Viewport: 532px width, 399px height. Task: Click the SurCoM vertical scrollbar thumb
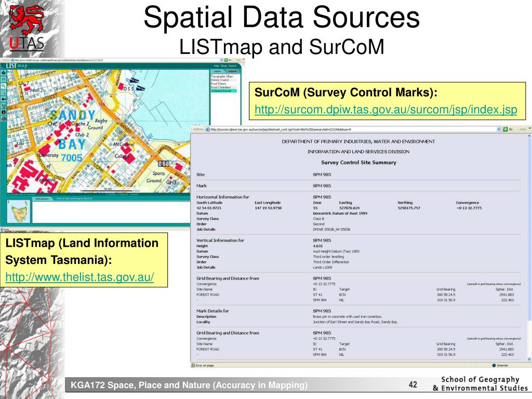tap(529, 229)
